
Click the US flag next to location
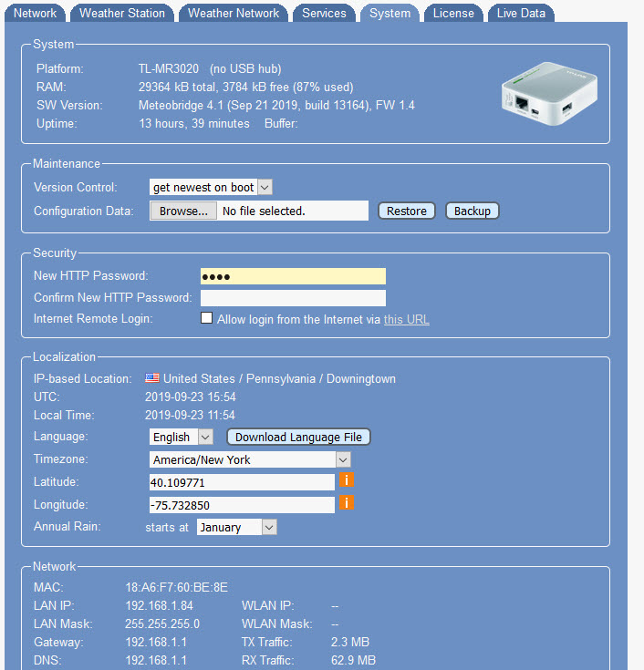(152, 378)
